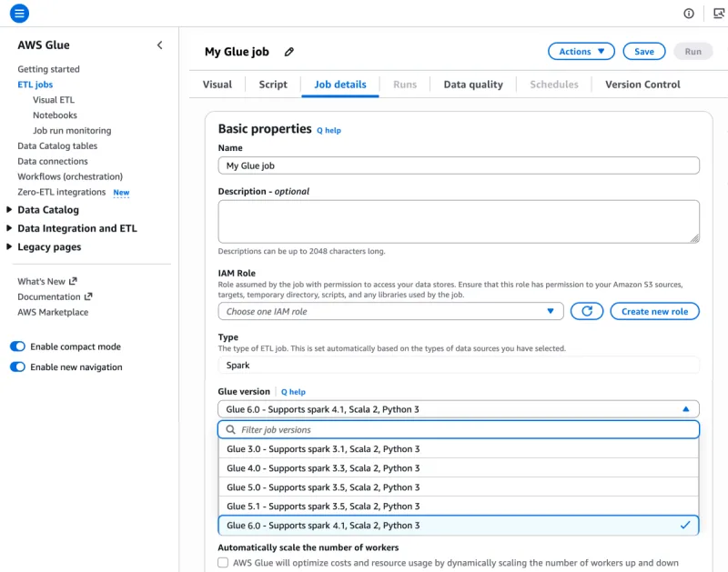Click the search icon in Filter job versions

[x=231, y=429]
